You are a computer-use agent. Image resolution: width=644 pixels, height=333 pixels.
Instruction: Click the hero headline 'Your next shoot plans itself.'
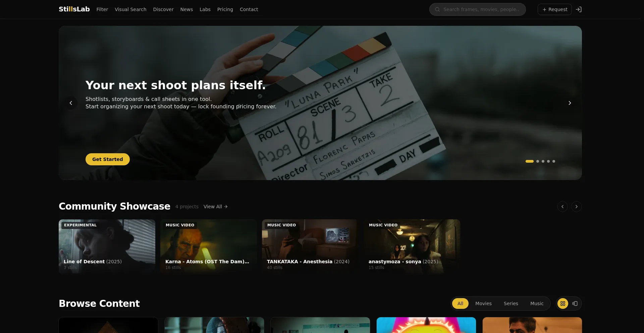(175, 85)
